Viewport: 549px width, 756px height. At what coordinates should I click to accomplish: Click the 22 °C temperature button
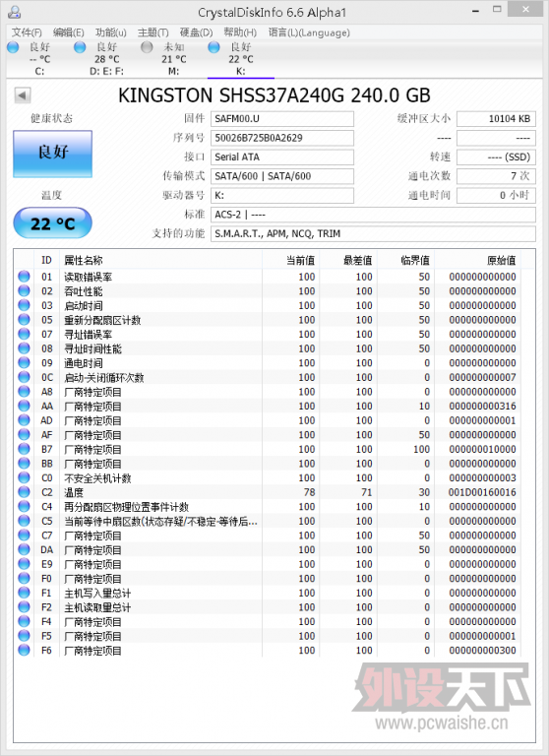[52, 222]
